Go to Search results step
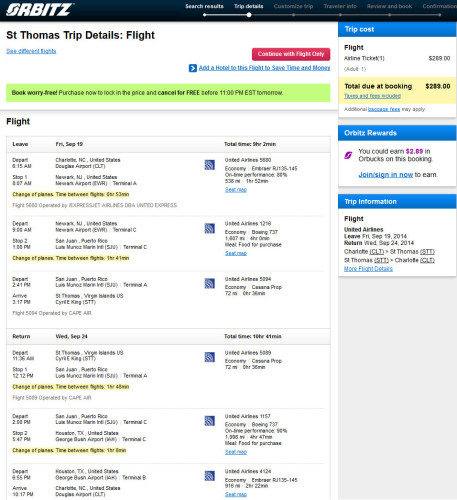The width and height of the screenshot is (457, 500). [204, 6]
